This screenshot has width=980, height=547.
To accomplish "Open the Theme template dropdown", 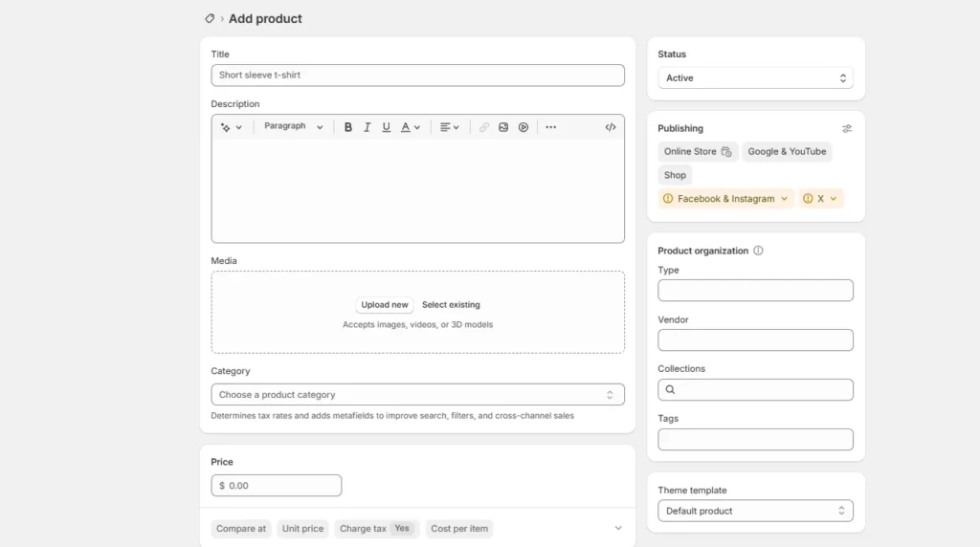I will [755, 511].
